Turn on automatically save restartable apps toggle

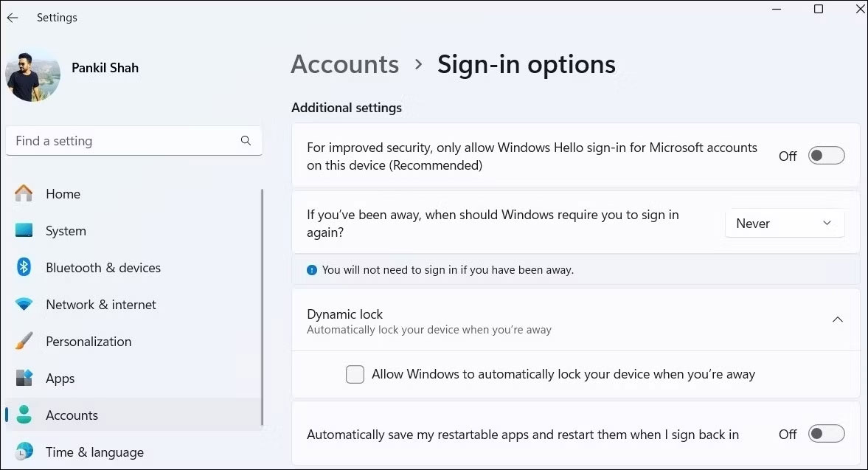point(826,434)
